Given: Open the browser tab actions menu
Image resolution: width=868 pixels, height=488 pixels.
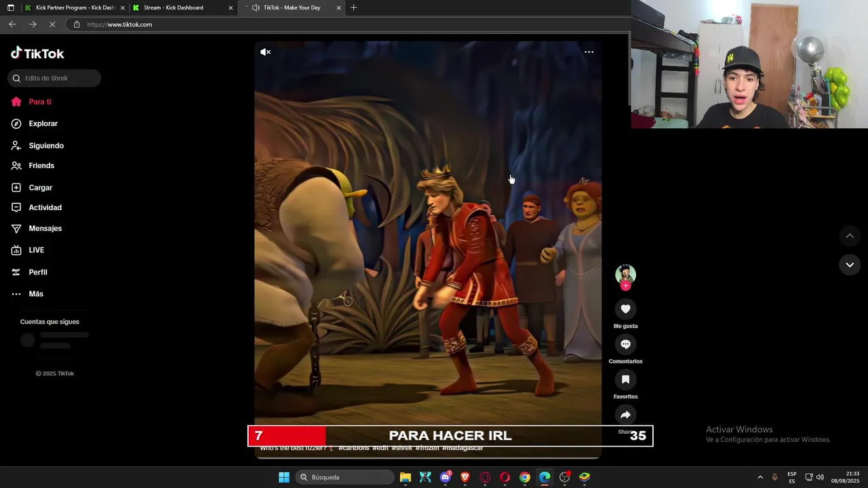Looking at the screenshot, I should coord(10,7).
